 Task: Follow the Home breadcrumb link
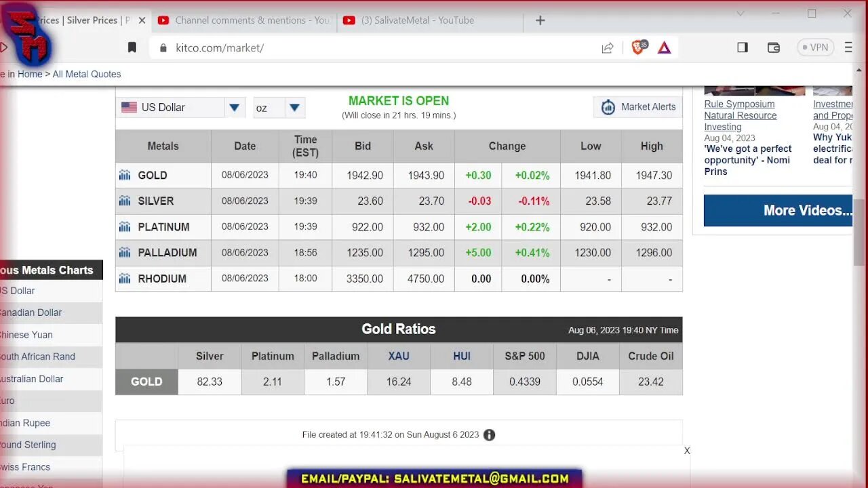coord(30,74)
